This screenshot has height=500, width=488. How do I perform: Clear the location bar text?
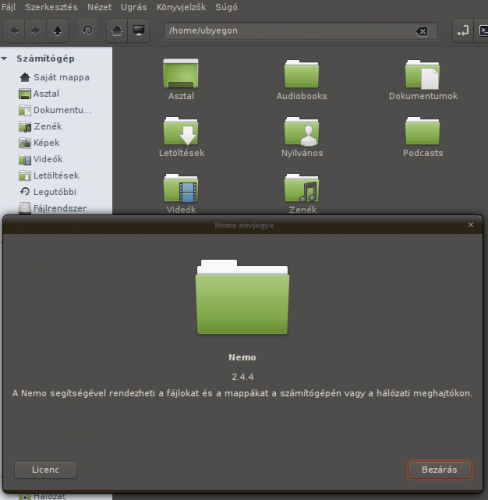click(422, 32)
